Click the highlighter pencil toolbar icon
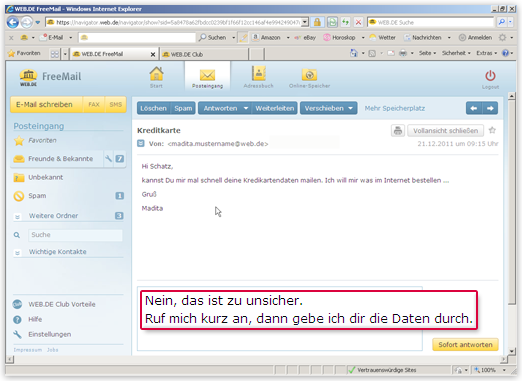This screenshot has width=522, height=381. [x=244, y=38]
